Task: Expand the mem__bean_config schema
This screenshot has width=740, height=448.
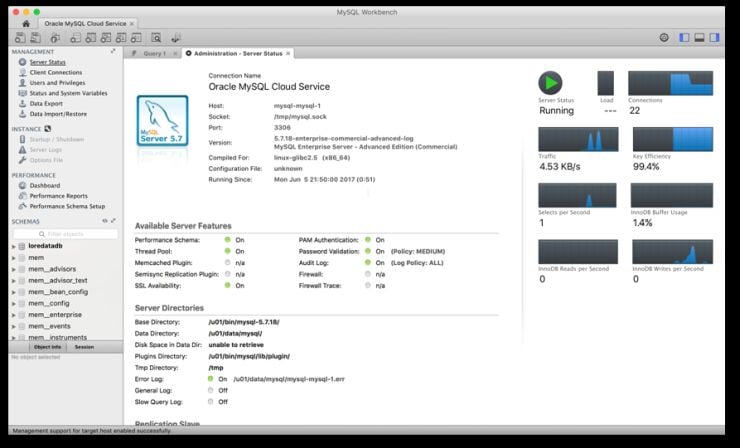Action: [14, 292]
